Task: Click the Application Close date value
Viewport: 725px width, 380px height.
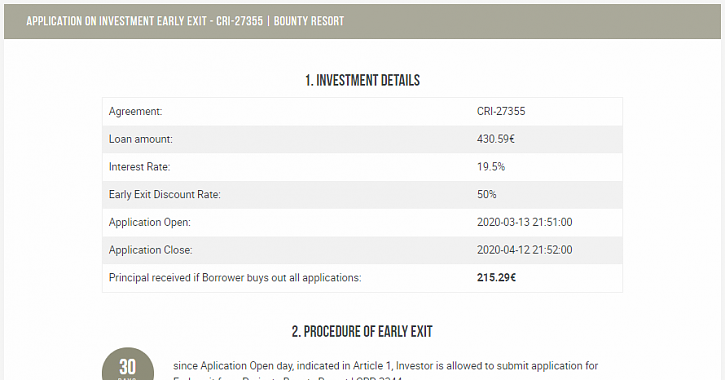Action: (524, 250)
